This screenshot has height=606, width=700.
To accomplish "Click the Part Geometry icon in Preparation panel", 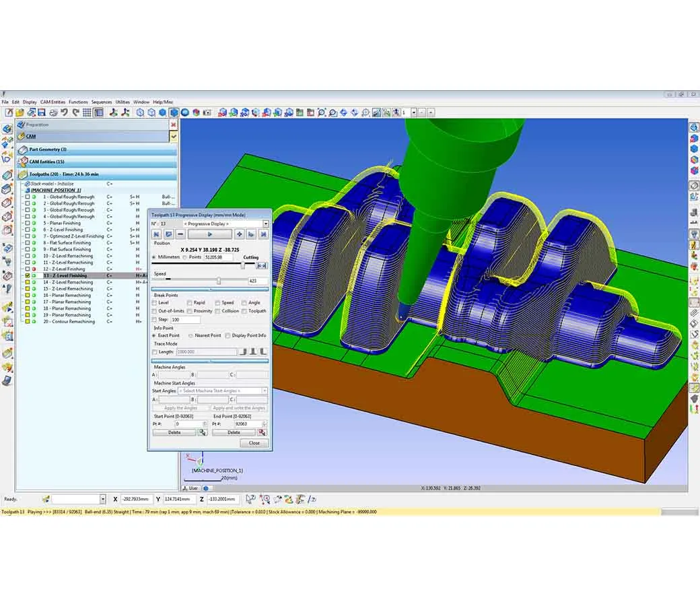I will pos(24,149).
